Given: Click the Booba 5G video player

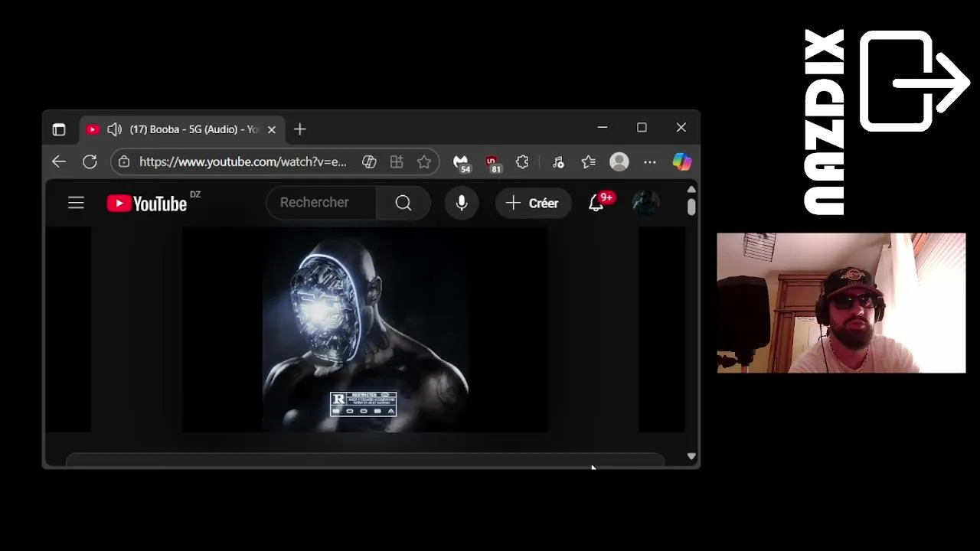Looking at the screenshot, I should click(365, 330).
